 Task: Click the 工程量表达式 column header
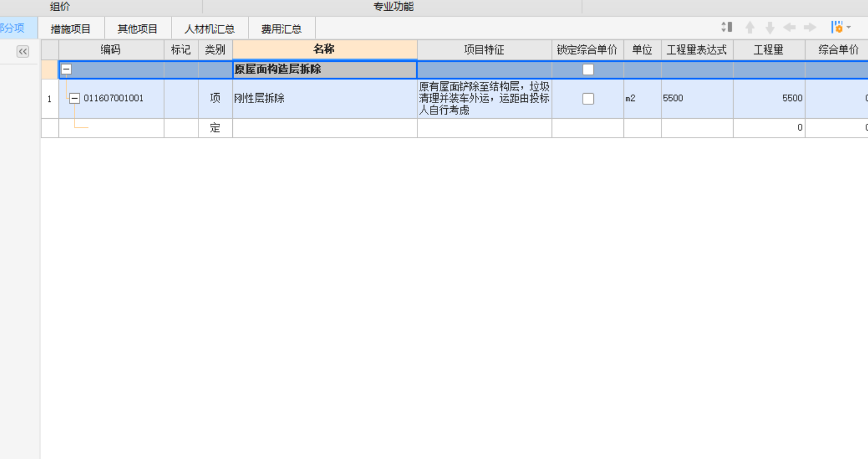[x=697, y=50]
